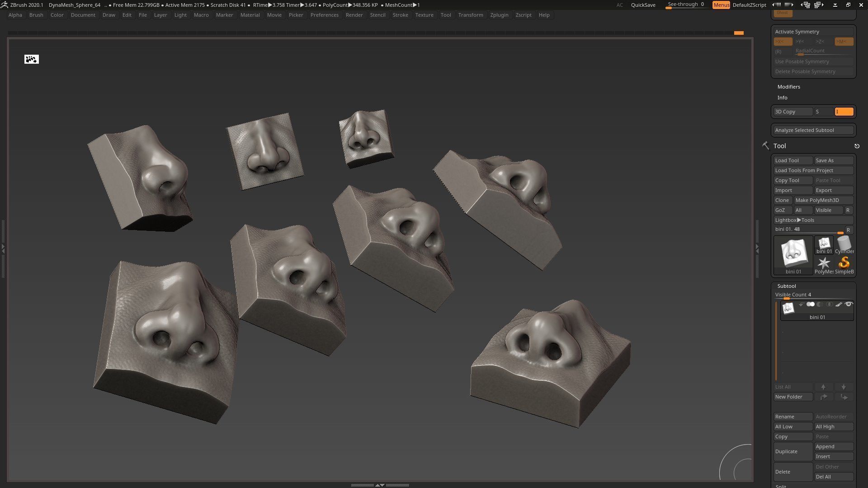The width and height of the screenshot is (868, 488).
Task: Open the large bini 01 current tool thumbnail
Action: 793,255
